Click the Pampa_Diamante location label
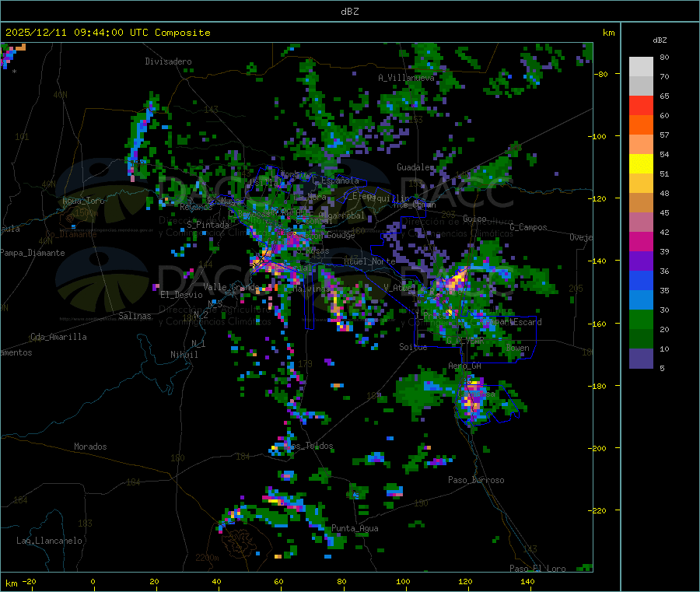Screen dimensions: 700x592 click(33, 253)
